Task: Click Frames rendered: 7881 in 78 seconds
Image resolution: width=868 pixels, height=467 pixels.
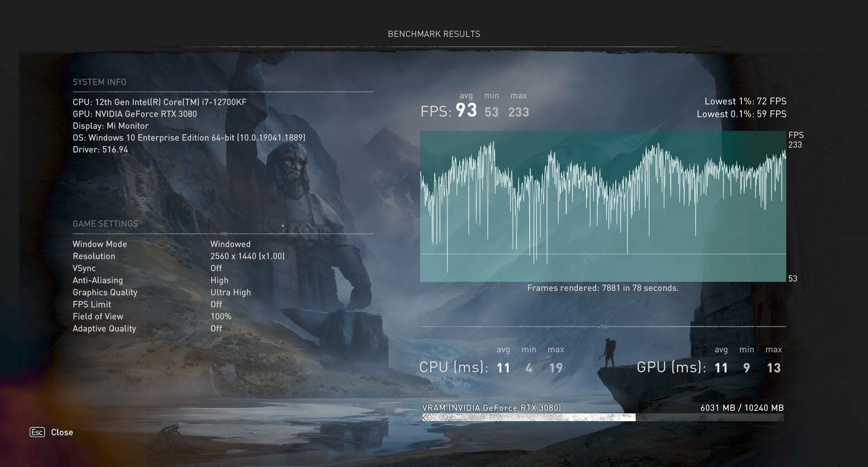Action: click(603, 288)
